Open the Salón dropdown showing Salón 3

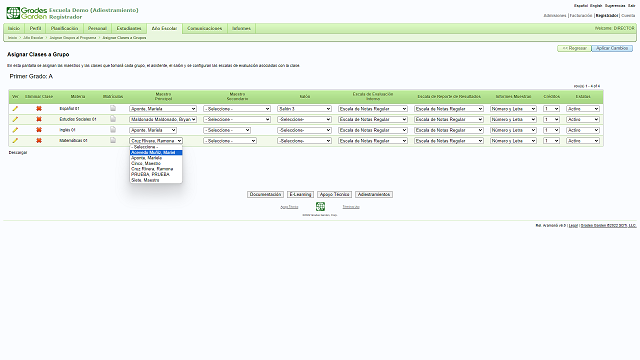(304, 109)
